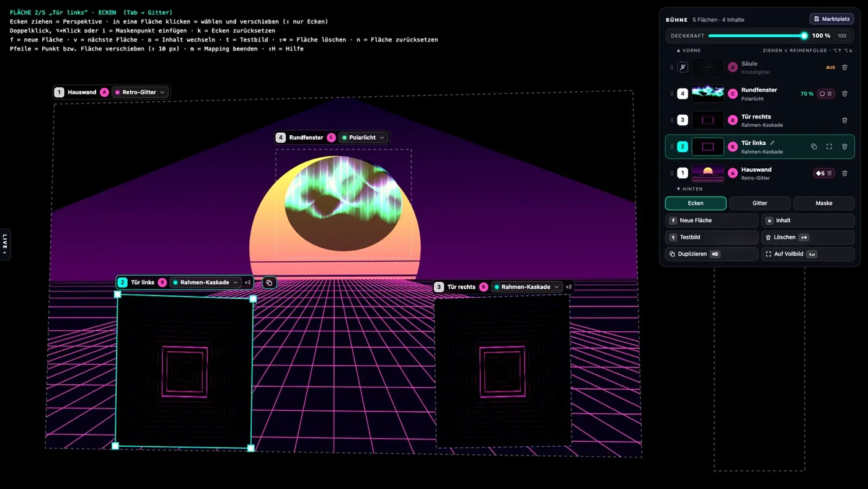This screenshot has height=489, width=868.
Task: Click the fullscreen-fit icon in the Tür links list row
Action: click(829, 147)
